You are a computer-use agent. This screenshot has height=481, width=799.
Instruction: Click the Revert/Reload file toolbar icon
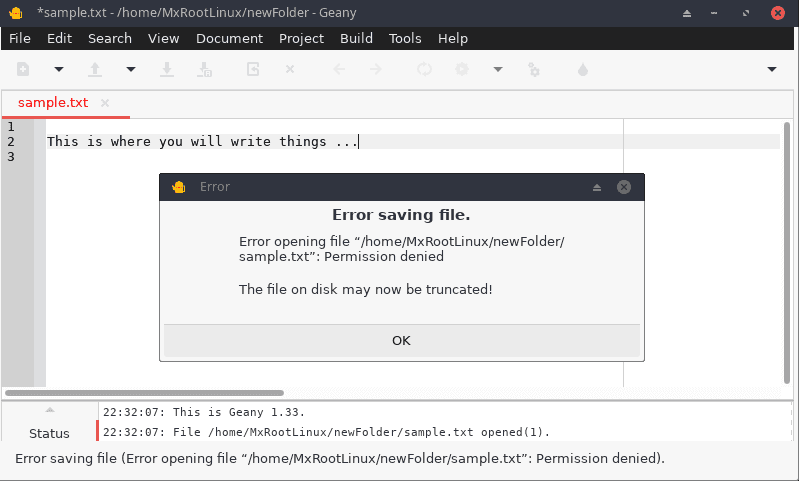[253, 69]
